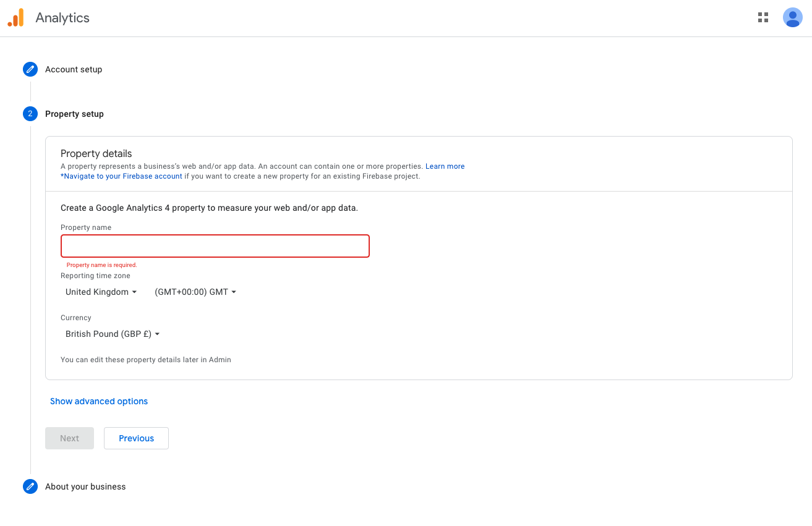Click the Account setup pencil icon
The image size is (812, 526).
pyautogui.click(x=30, y=69)
